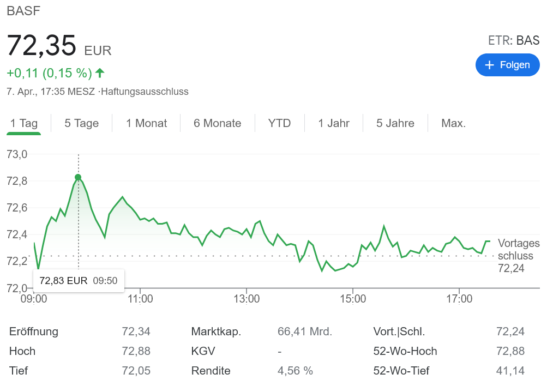Screen dimensions: 559x392
Task: Click the plus icon on Folgen button
Action: coord(489,65)
